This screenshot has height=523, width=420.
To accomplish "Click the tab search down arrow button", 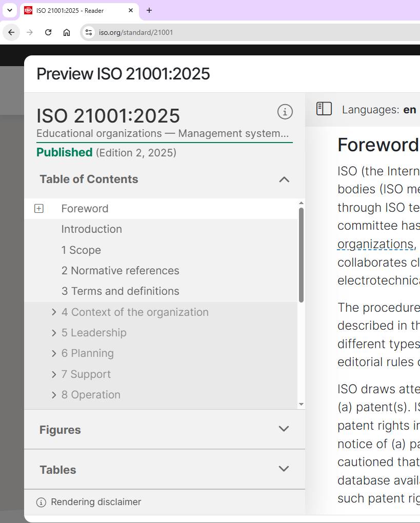I will (x=10, y=10).
